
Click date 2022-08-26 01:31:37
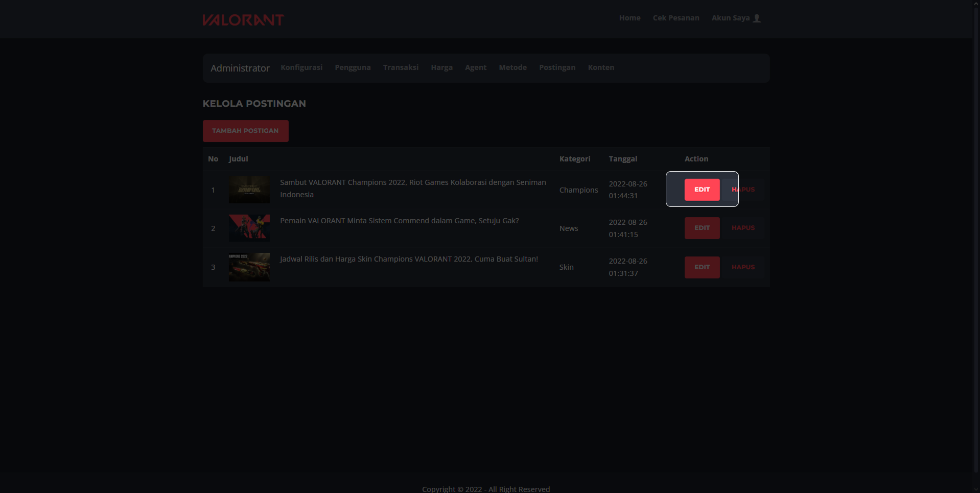pos(628,267)
